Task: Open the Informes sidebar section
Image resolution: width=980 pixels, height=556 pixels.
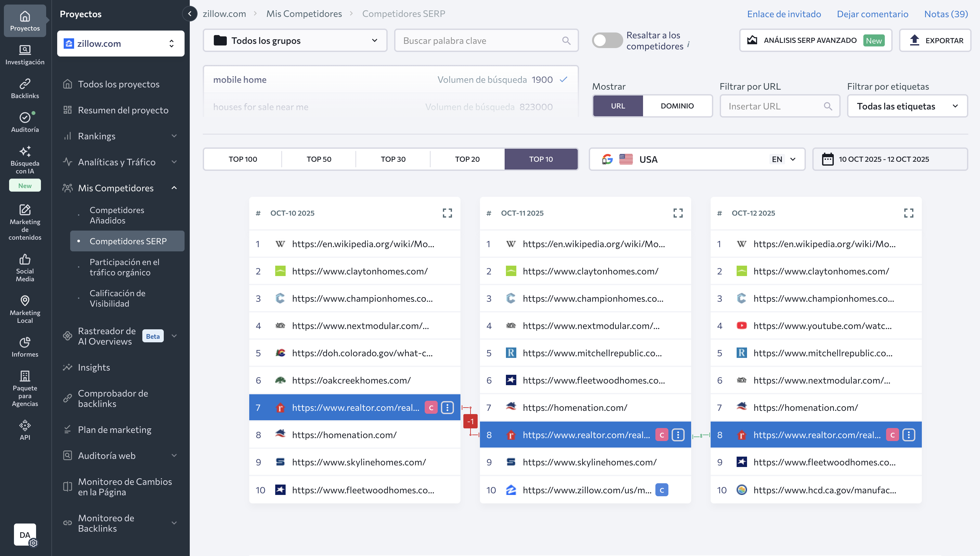Action: point(25,347)
